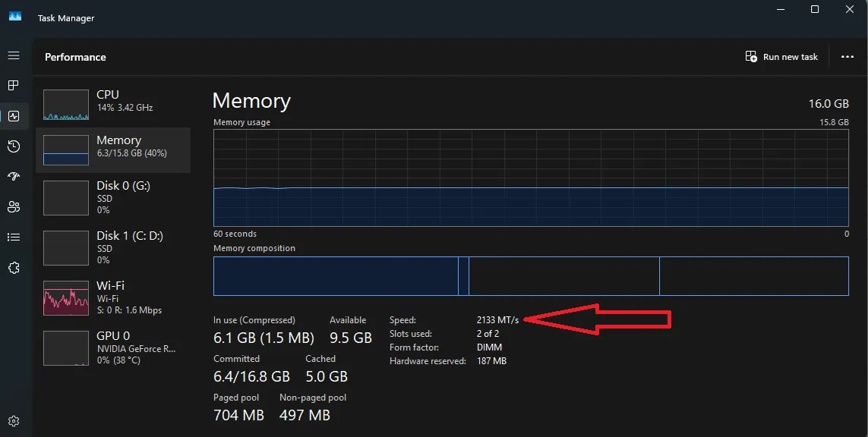Select the Performance page icon in sidebar
The height and width of the screenshot is (437, 868).
13,116
